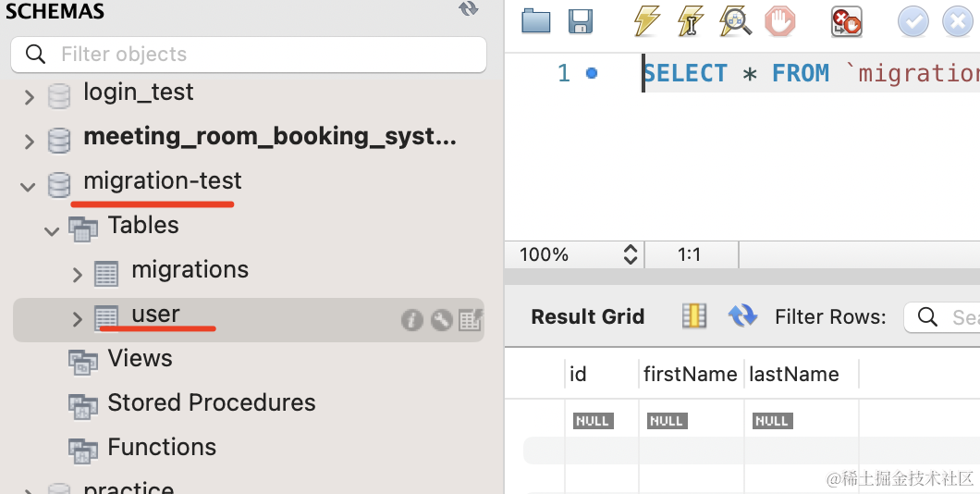Viewport: 980px width, 494px height.
Task: Expand the migrations table node
Action: [78, 274]
